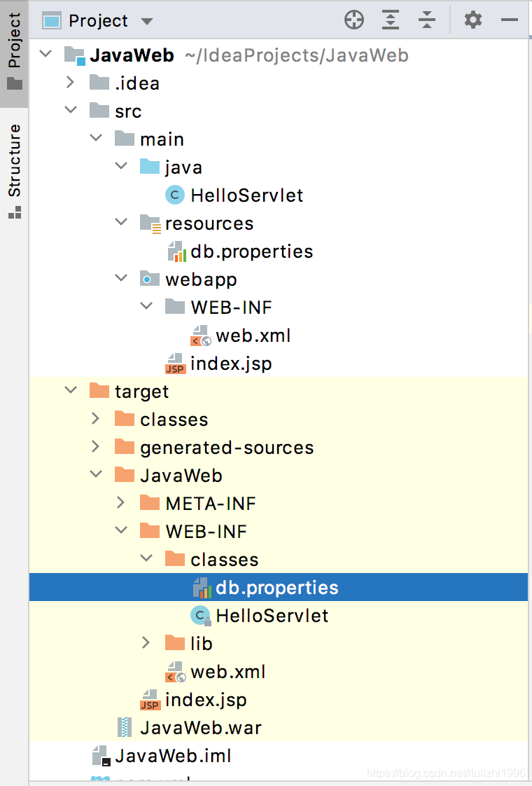Image resolution: width=532 pixels, height=786 pixels.
Task: Expand the .idea folder
Action: [70, 82]
